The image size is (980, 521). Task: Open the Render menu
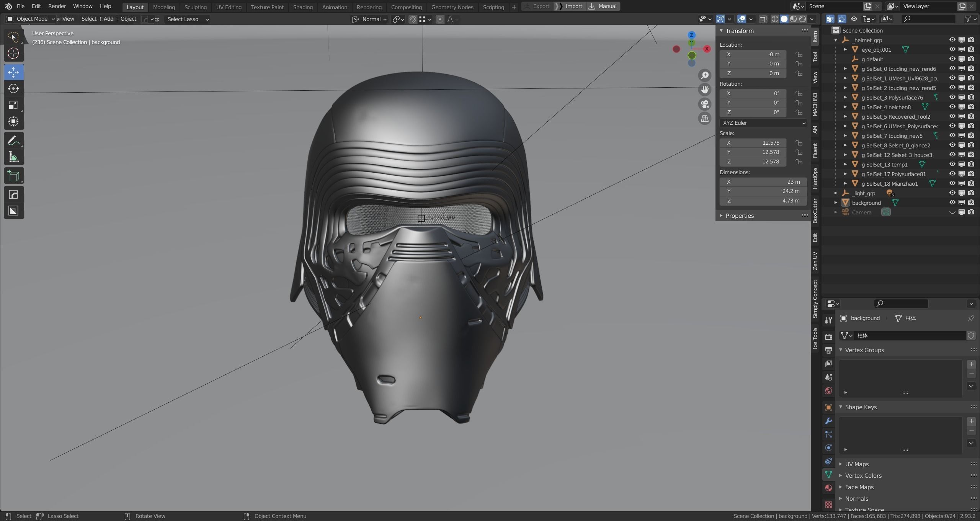click(57, 6)
